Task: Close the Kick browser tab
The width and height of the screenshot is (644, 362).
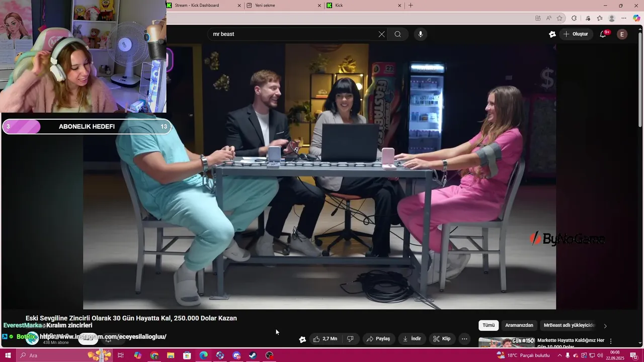Action: click(399, 6)
